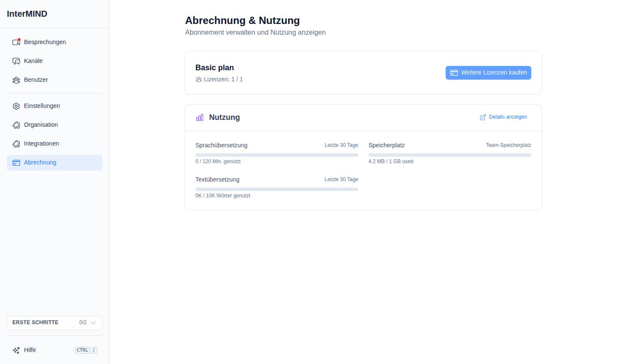Select the Abrechnung menu item

pyautogui.click(x=54, y=162)
